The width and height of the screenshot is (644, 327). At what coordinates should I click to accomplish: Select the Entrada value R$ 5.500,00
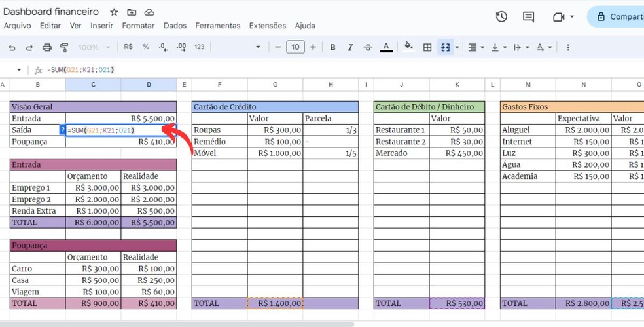121,119
